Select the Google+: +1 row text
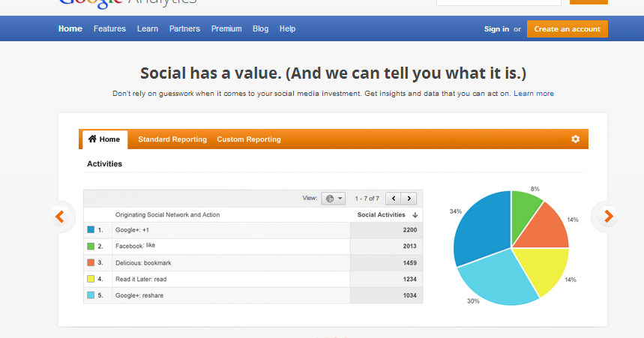This screenshot has height=338, width=644. [132, 230]
